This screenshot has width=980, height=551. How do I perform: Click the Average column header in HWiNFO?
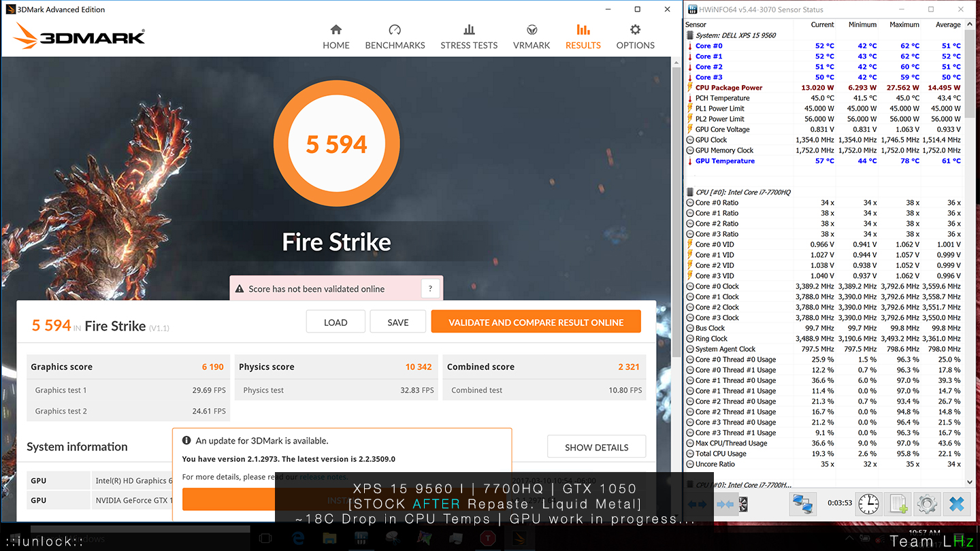(948, 24)
